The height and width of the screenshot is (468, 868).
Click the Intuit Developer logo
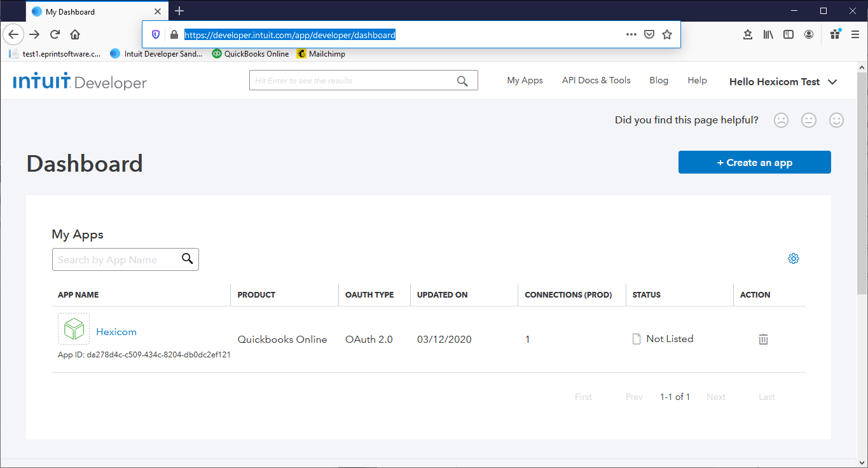(x=80, y=81)
